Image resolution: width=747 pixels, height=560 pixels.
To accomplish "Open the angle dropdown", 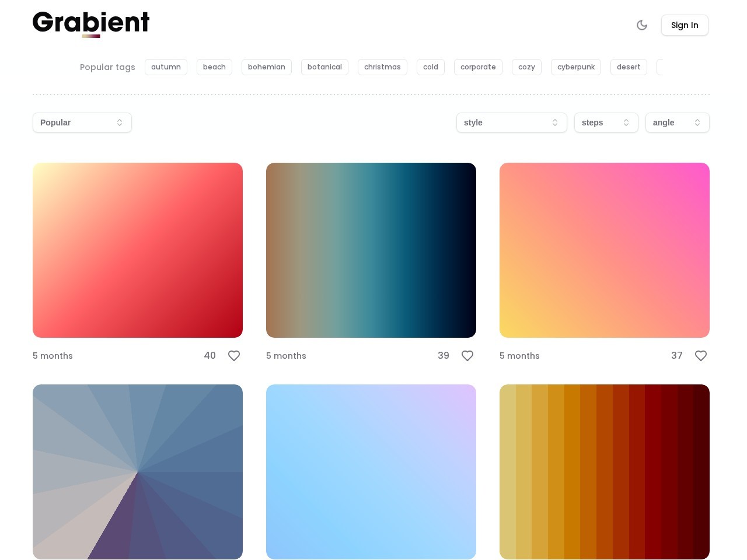I will (677, 123).
